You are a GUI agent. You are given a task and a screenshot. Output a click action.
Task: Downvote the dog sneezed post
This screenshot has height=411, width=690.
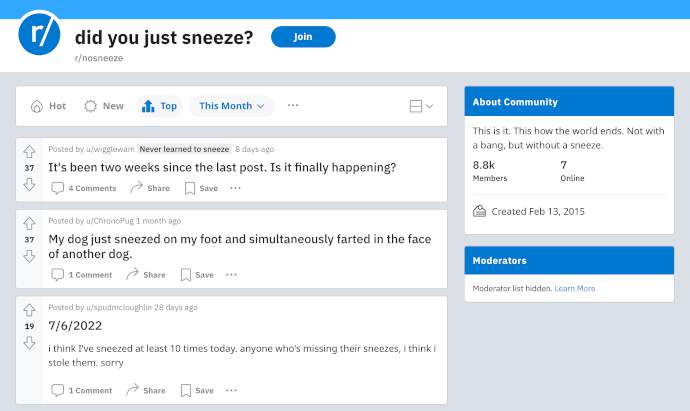[x=29, y=256]
